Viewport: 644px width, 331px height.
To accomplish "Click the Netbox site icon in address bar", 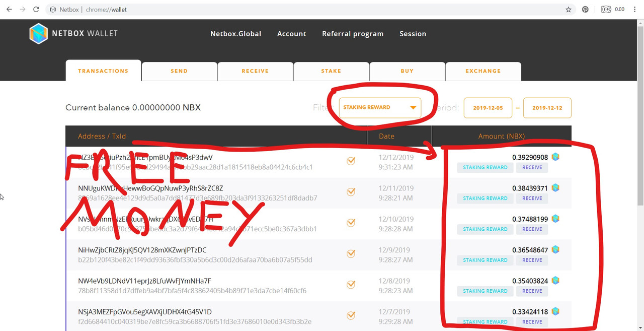I will coord(52,10).
